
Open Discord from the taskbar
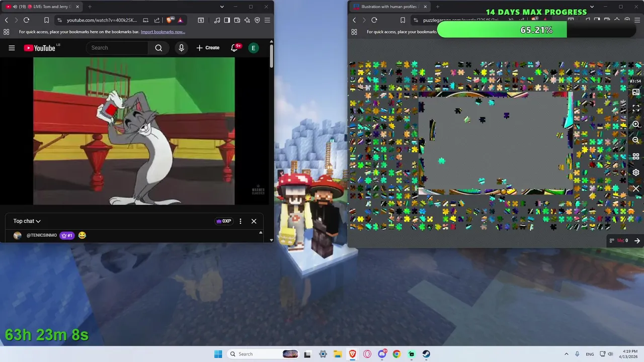pyautogui.click(x=382, y=354)
